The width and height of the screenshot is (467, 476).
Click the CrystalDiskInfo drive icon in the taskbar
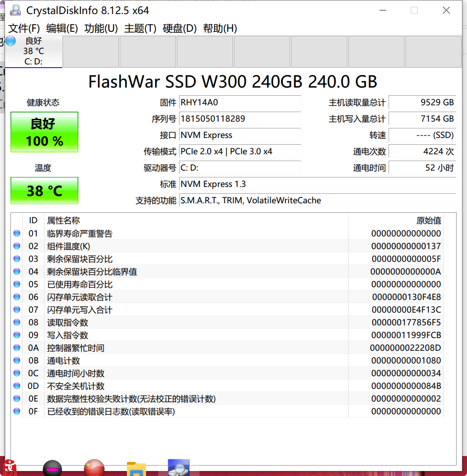point(179,467)
